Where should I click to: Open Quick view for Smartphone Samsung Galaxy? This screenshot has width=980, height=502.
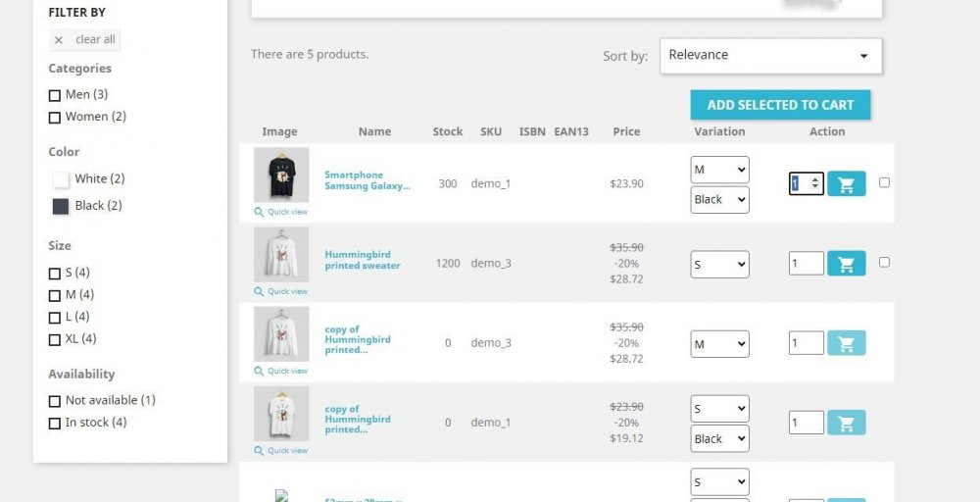pyautogui.click(x=281, y=212)
